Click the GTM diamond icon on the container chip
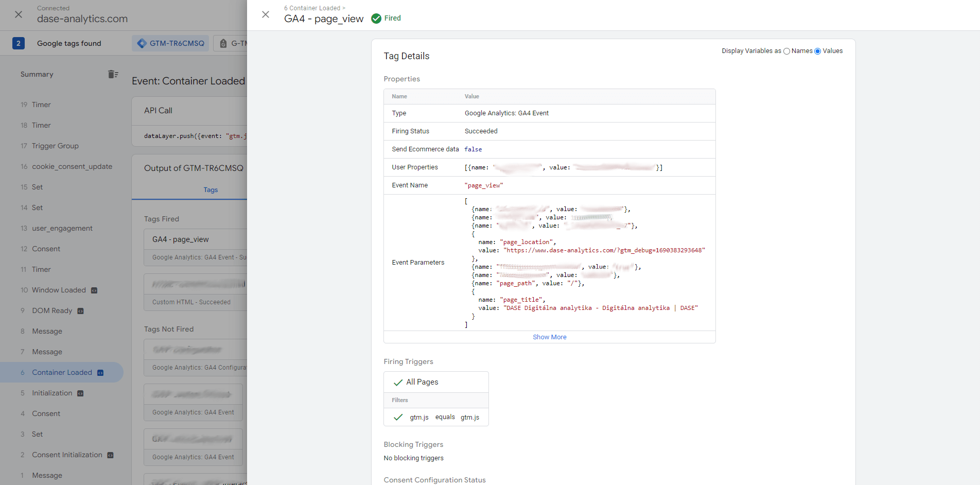The image size is (980, 485). coord(142,43)
